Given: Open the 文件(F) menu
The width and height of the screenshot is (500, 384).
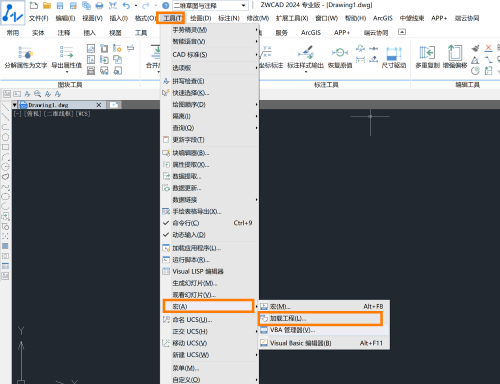Looking at the screenshot, I should tap(39, 18).
